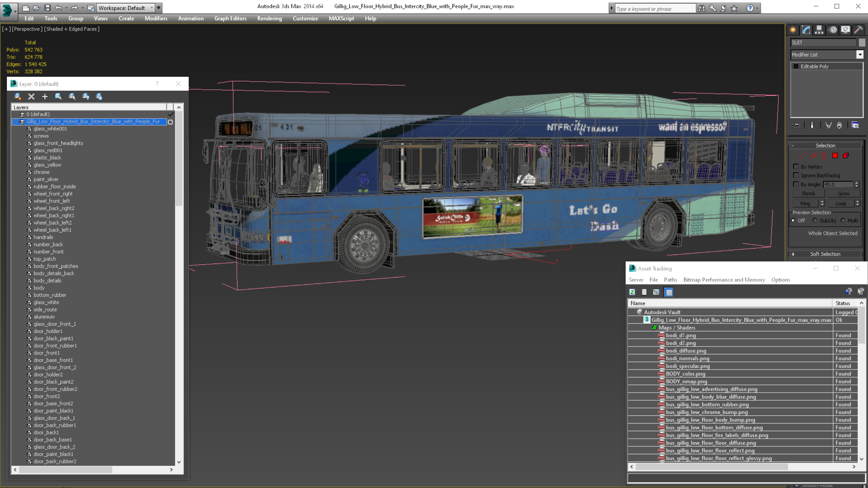This screenshot has height=488, width=868.
Task: Toggle checkmark on 0 (default) layer row
Action: click(x=171, y=114)
